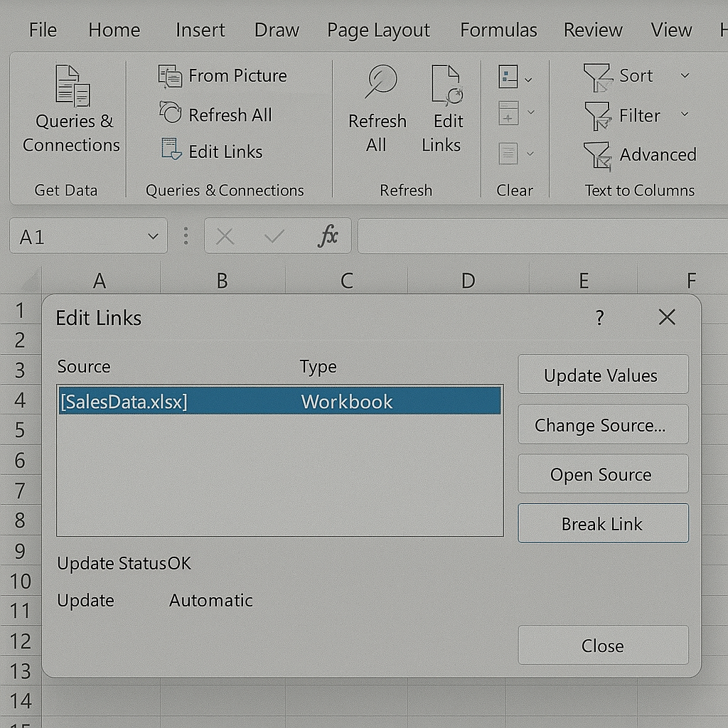Select the [SalesData.xlsx] link row

(279, 401)
